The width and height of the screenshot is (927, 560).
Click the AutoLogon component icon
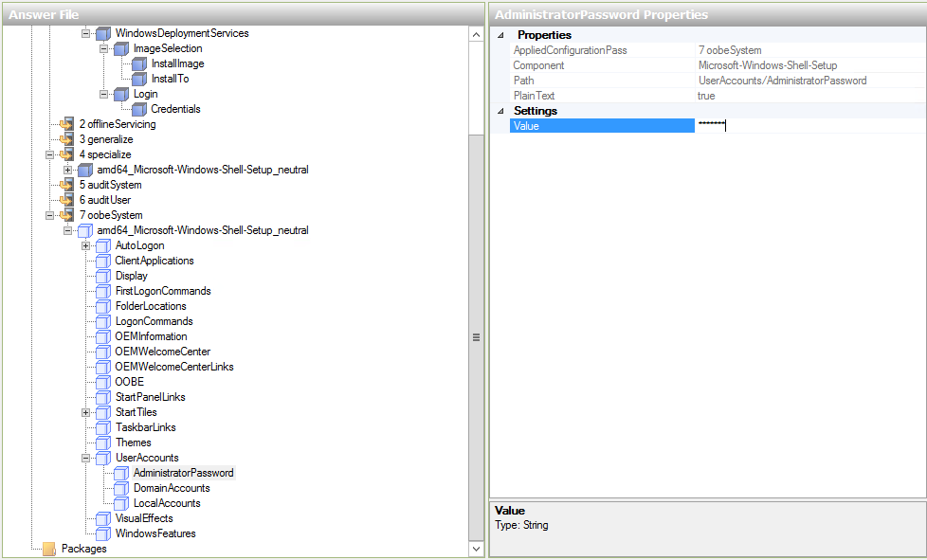(103, 245)
